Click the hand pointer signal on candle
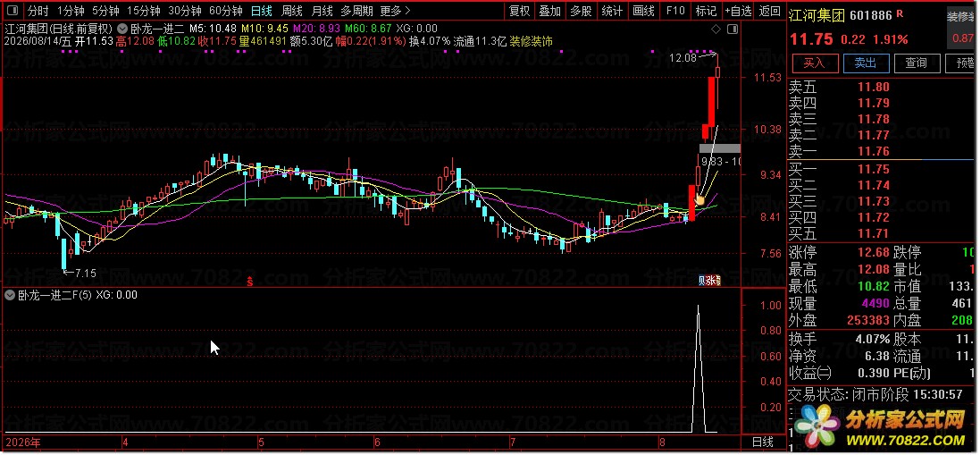The width and height of the screenshot is (980, 455). pos(700,200)
